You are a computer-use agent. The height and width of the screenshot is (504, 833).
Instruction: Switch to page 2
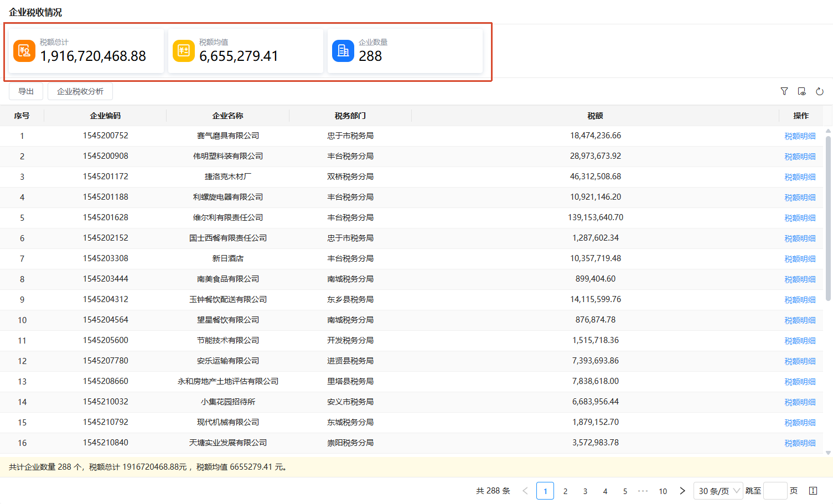pos(565,491)
